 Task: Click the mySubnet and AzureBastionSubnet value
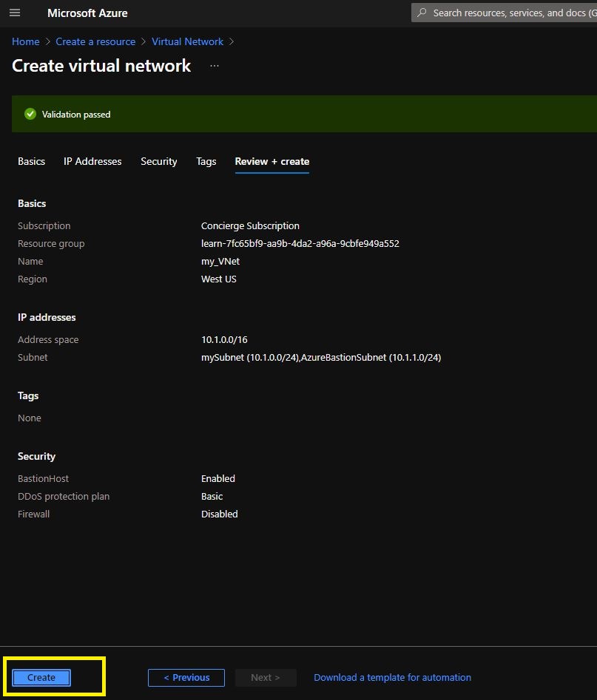(x=321, y=358)
